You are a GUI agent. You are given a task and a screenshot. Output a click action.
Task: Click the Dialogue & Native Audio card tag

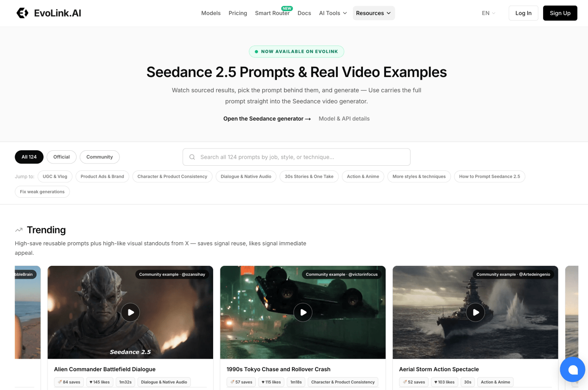[164, 382]
